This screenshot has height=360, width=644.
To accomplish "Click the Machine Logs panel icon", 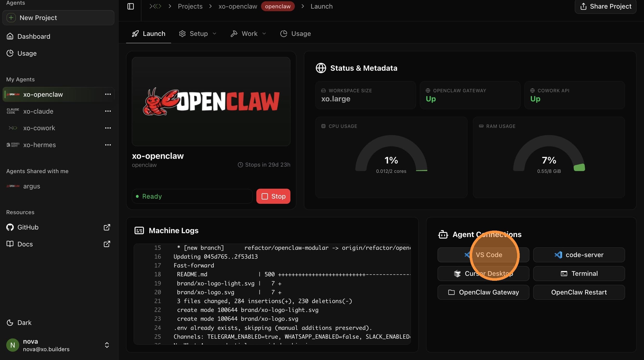I will [x=139, y=230].
